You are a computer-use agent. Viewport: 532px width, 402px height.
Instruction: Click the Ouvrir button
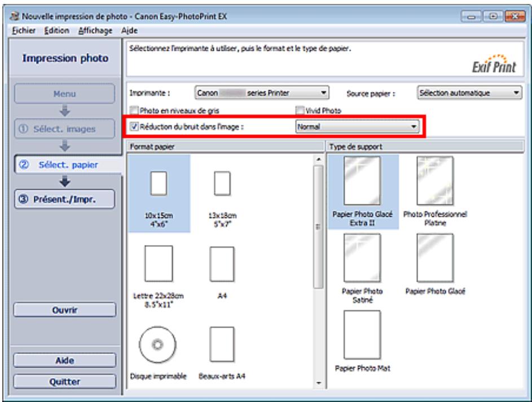(64, 310)
